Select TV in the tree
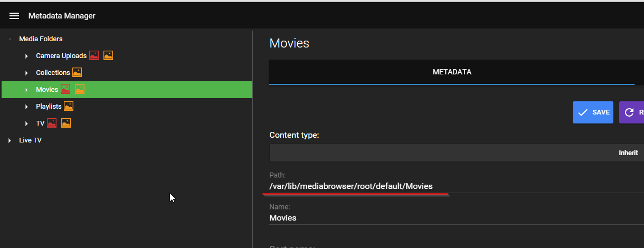644x248 pixels. [40, 123]
